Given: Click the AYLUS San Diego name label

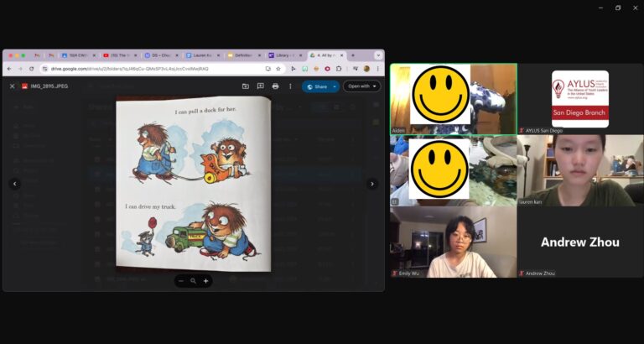Looking at the screenshot, I should click(x=543, y=131).
